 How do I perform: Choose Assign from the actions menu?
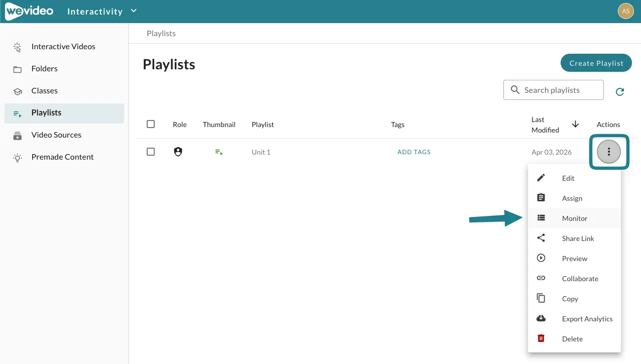[574, 198]
